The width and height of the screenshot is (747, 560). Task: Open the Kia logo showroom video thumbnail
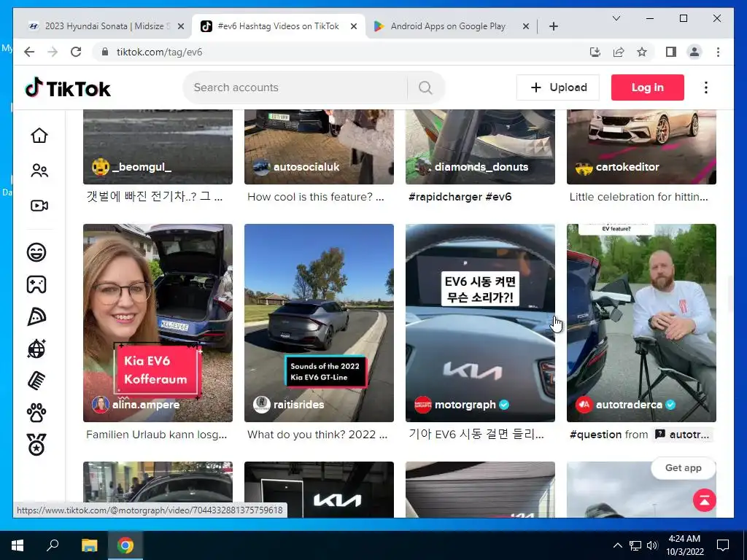pyautogui.click(x=319, y=489)
